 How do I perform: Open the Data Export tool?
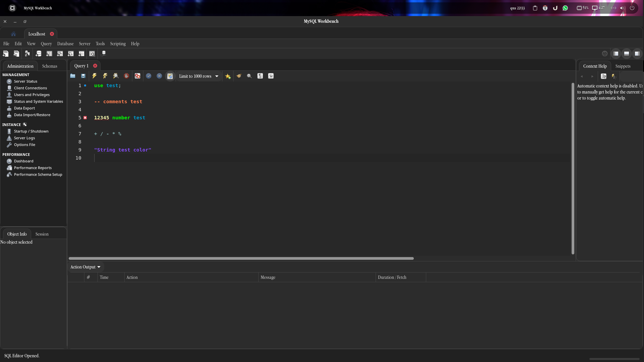click(x=24, y=108)
